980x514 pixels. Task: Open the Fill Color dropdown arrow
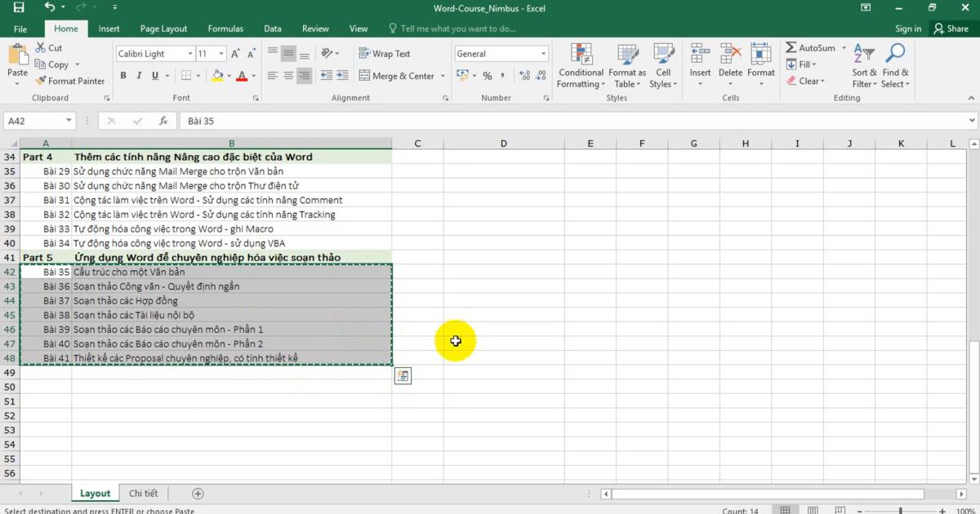(229, 76)
